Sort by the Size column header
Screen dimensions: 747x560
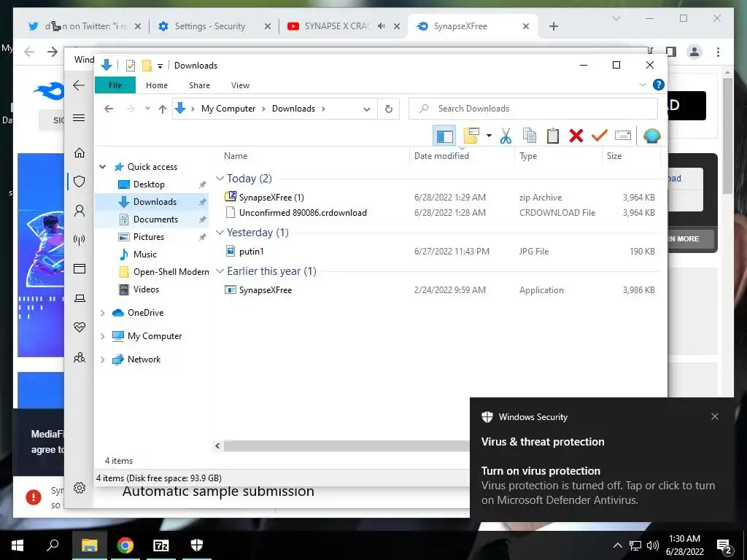click(614, 156)
